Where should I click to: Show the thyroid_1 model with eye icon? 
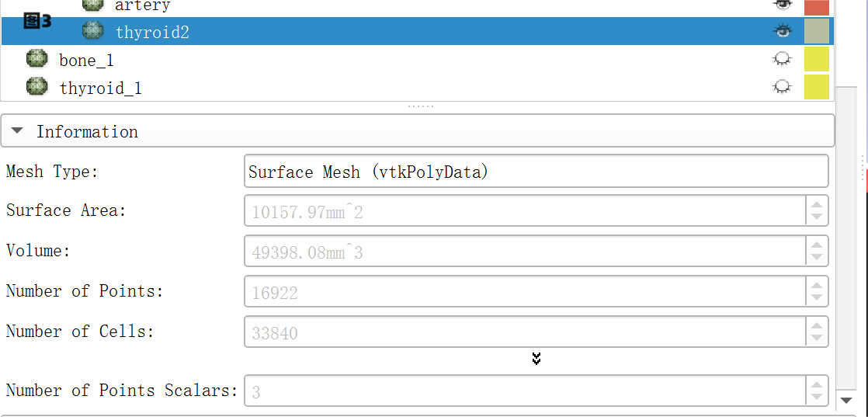(783, 87)
